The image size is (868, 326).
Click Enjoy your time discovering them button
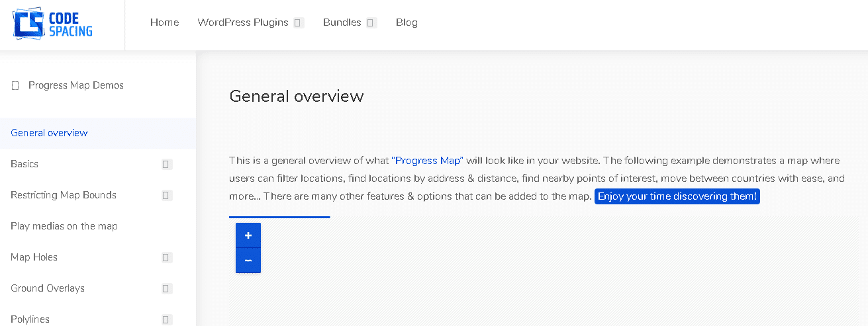[677, 196]
